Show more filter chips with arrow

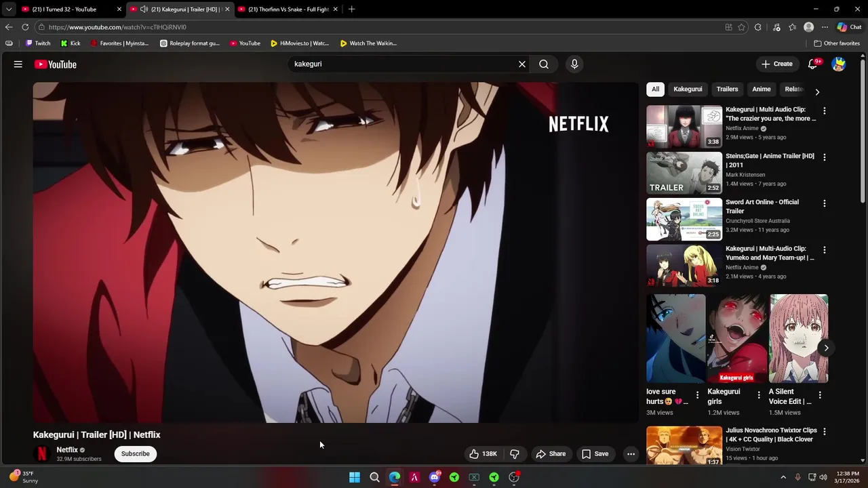(817, 91)
